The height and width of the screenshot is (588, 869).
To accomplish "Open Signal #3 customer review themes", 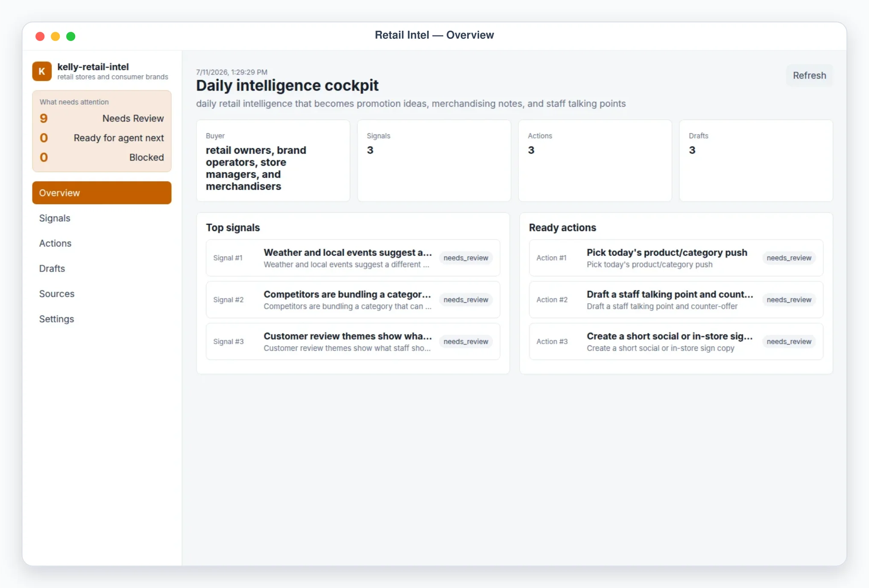I will click(x=353, y=342).
